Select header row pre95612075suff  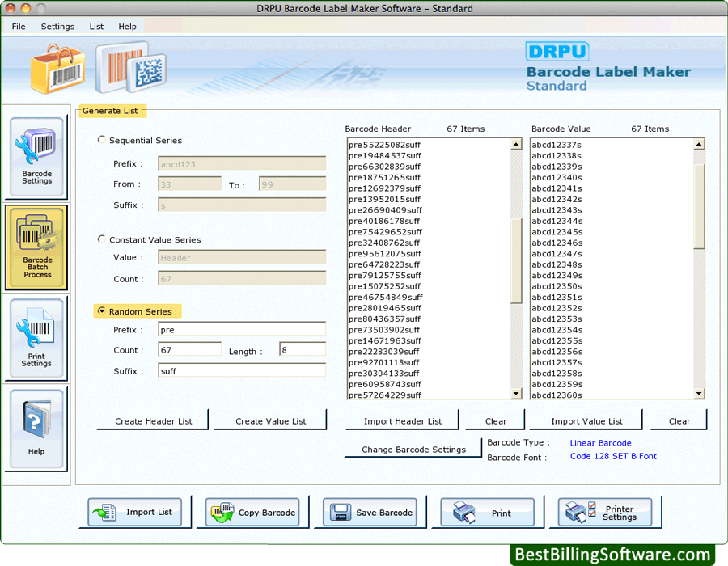(429, 254)
